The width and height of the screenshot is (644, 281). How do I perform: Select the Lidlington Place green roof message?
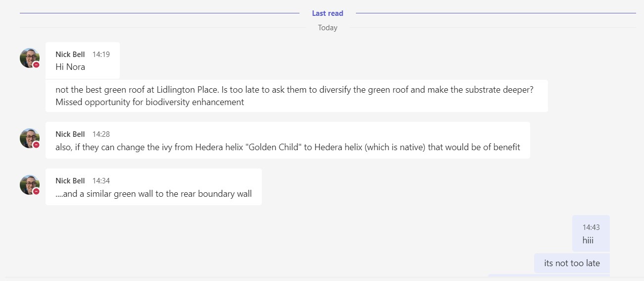pos(297,96)
